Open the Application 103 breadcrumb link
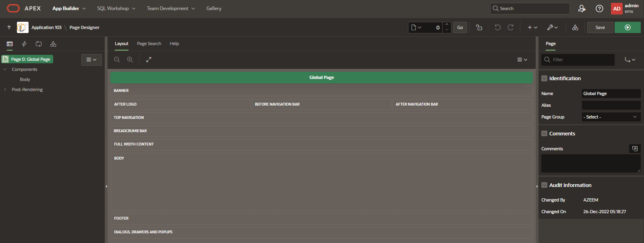644x243 pixels. tap(46, 27)
